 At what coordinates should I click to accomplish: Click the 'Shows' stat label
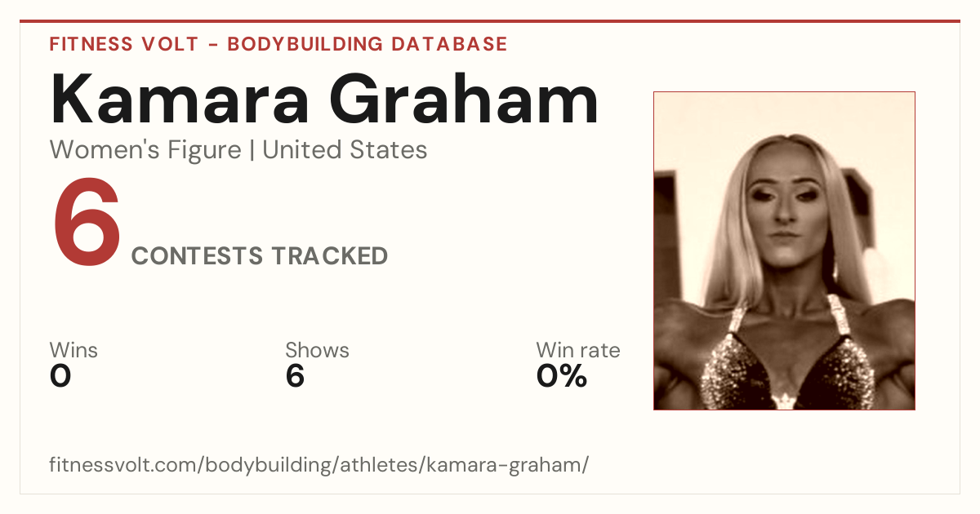tap(317, 351)
